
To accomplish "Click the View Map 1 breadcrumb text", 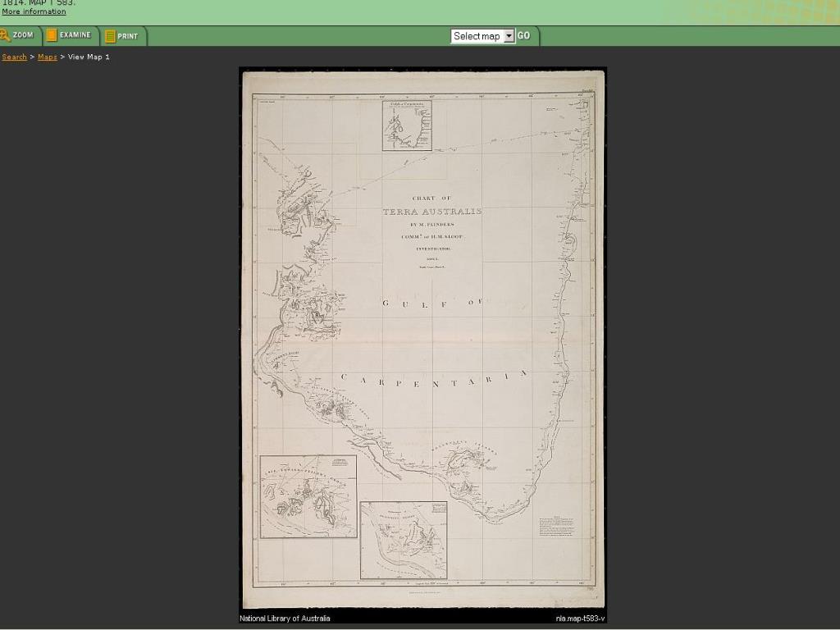I will click(x=89, y=57).
